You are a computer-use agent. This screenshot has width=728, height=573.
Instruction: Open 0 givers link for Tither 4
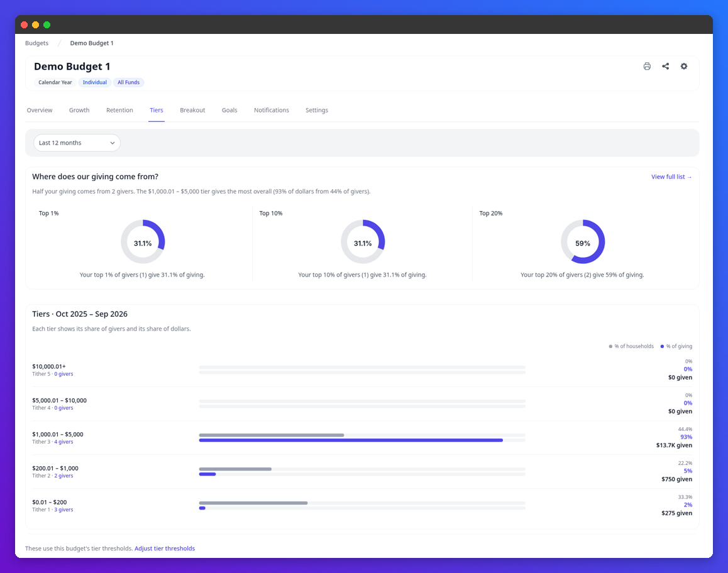63,408
